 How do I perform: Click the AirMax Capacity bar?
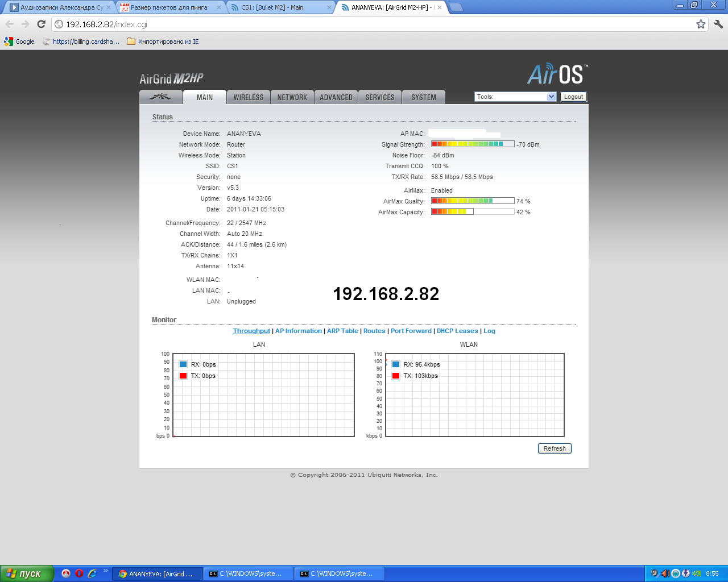(x=473, y=212)
